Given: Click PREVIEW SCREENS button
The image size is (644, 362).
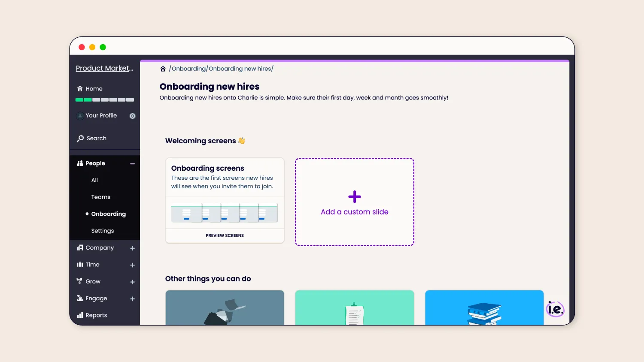Looking at the screenshot, I should coord(225,235).
